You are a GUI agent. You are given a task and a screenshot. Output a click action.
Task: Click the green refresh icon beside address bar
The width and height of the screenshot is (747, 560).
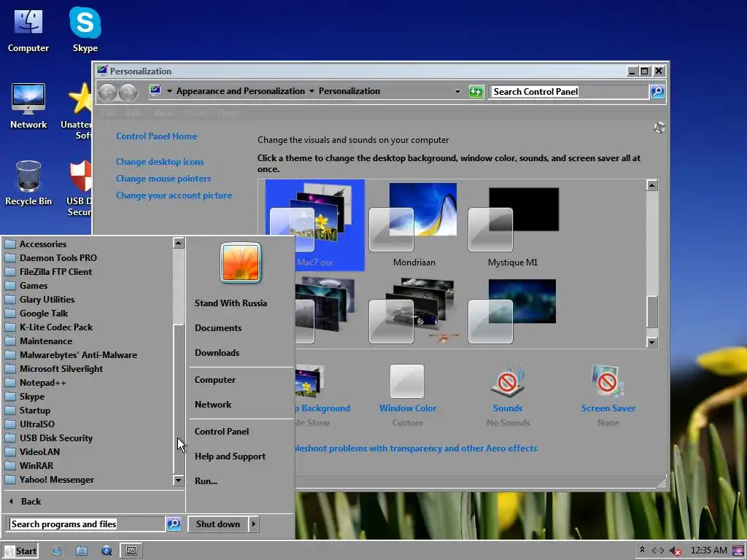click(x=476, y=91)
